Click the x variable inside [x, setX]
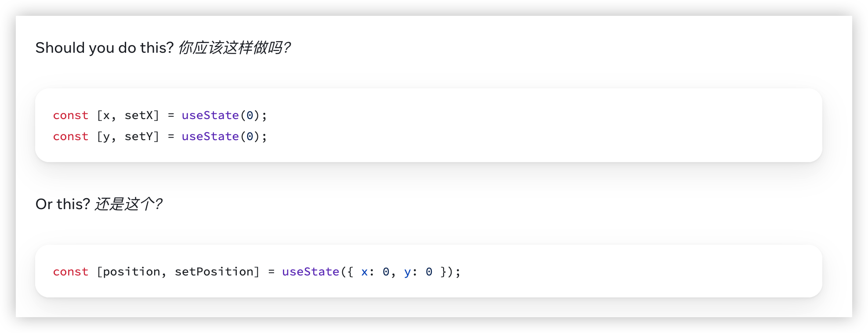 click(x=106, y=116)
